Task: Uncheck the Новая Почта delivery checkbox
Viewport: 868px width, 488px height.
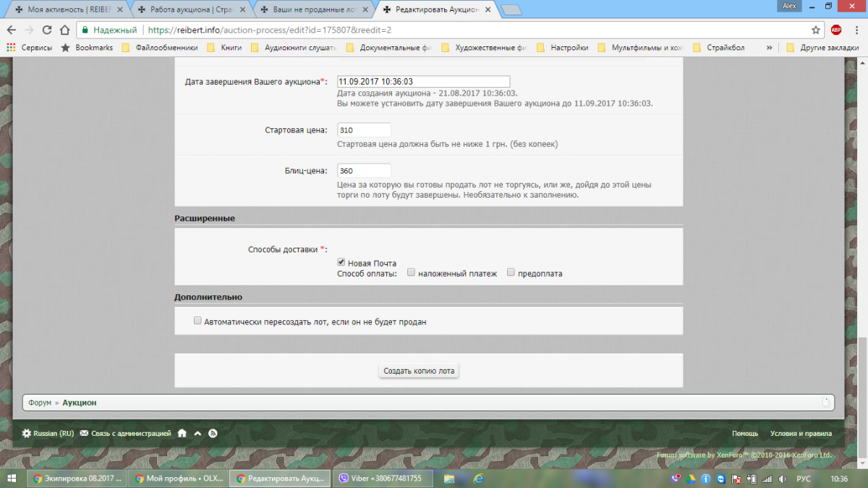Action: click(341, 263)
